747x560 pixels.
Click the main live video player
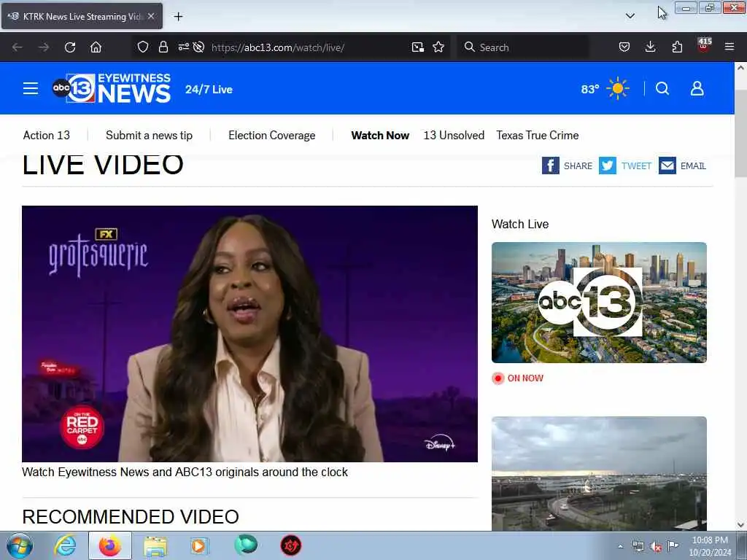tap(249, 334)
